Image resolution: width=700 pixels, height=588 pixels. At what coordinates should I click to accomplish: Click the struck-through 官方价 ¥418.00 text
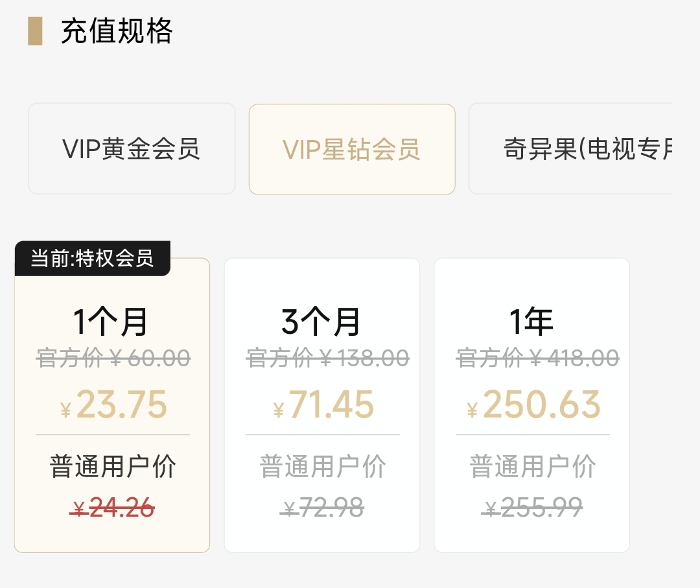point(537,358)
